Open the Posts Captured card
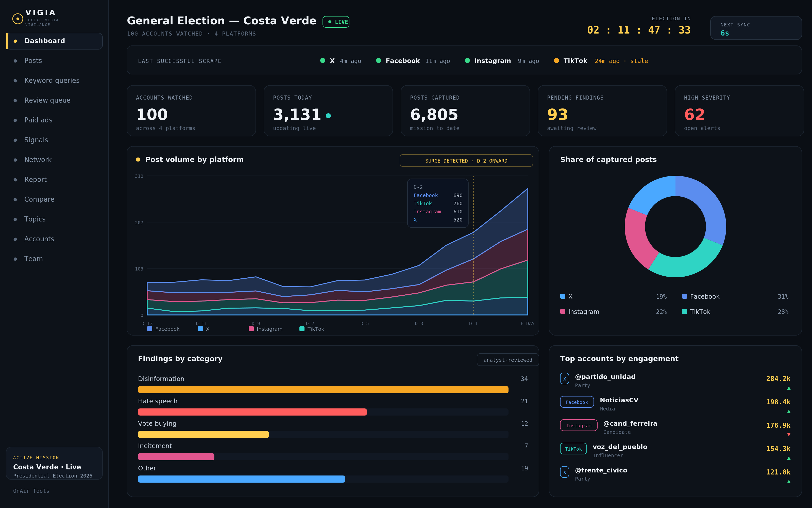This screenshot has height=508, width=812. click(465, 111)
